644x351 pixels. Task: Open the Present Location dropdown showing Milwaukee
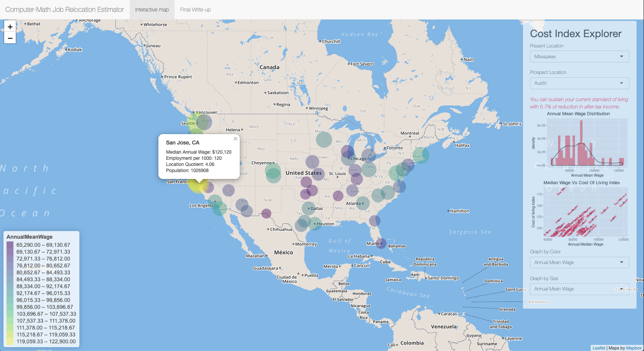[579, 56]
